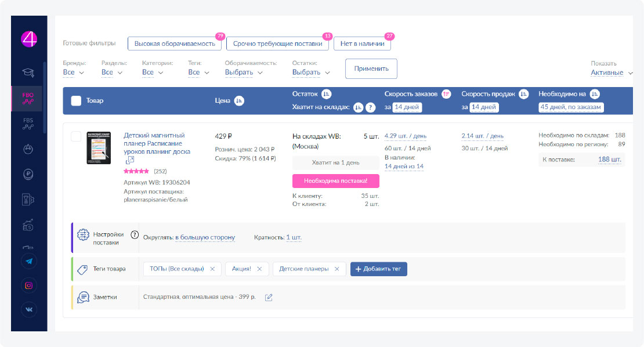The image size is (644, 347).
Task: Tick the checkbox for the magnetic planner product
Action: (76, 136)
